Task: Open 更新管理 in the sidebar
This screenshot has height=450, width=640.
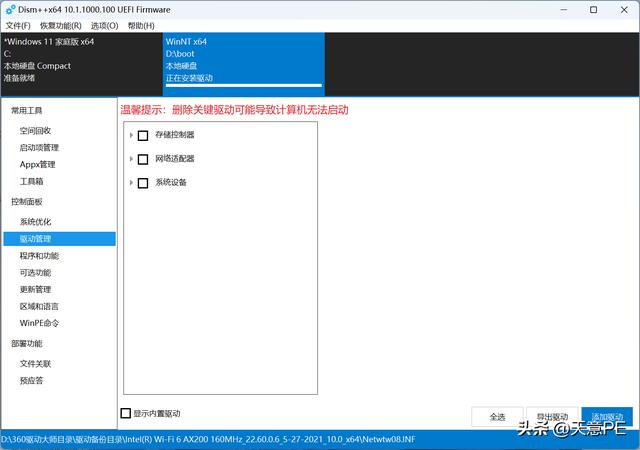Action: pos(36,290)
